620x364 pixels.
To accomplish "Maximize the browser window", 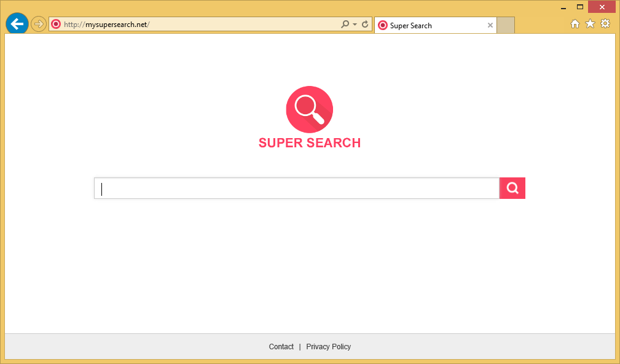I will 579,7.
